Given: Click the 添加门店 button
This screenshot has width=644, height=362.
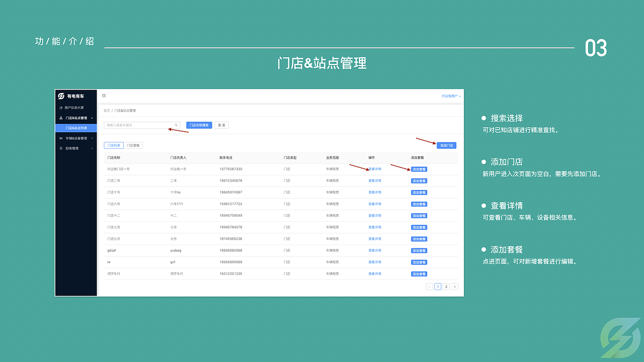Looking at the screenshot, I should click(x=446, y=145).
